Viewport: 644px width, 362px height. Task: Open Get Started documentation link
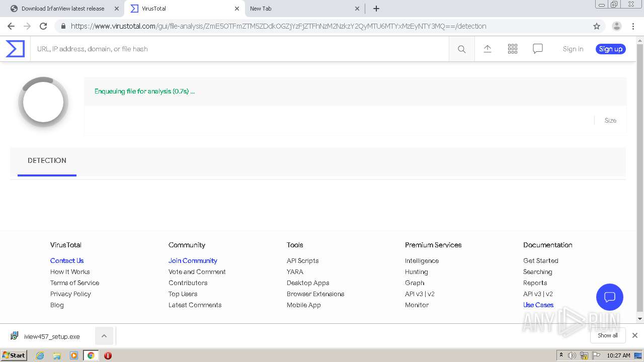(540, 260)
